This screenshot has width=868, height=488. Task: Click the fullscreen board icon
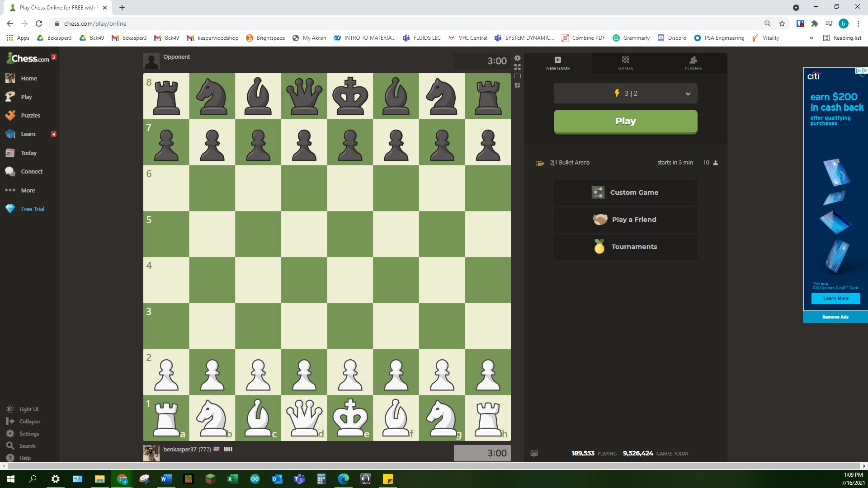(x=517, y=67)
